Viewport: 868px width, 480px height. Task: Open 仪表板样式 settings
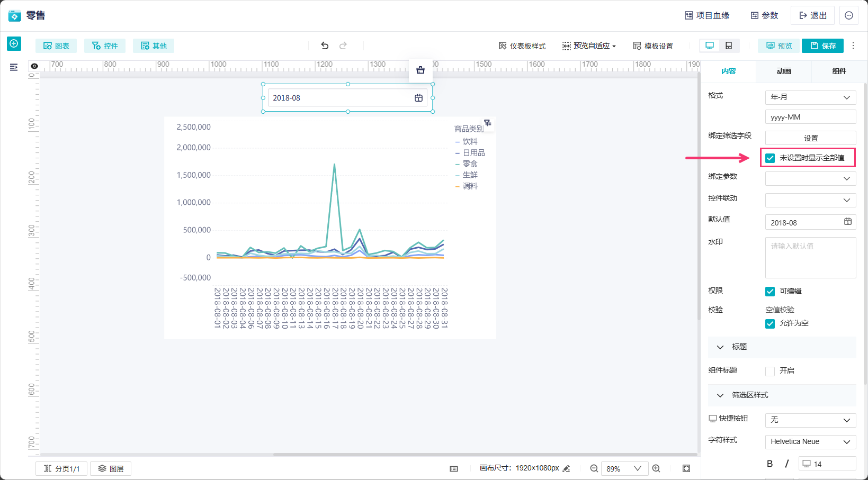coord(522,46)
